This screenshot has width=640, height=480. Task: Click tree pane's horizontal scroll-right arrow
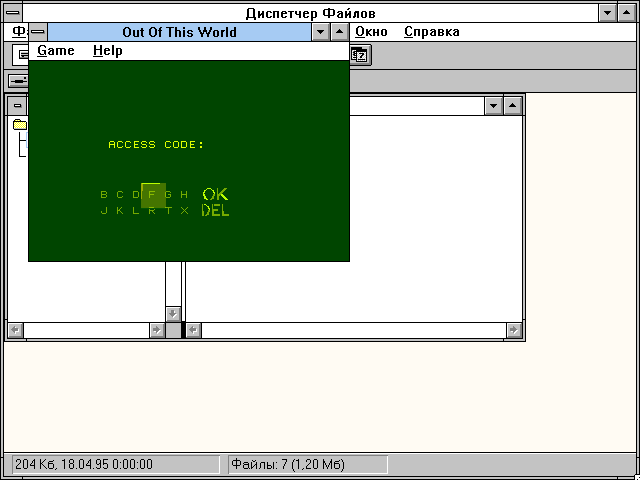[x=157, y=330]
